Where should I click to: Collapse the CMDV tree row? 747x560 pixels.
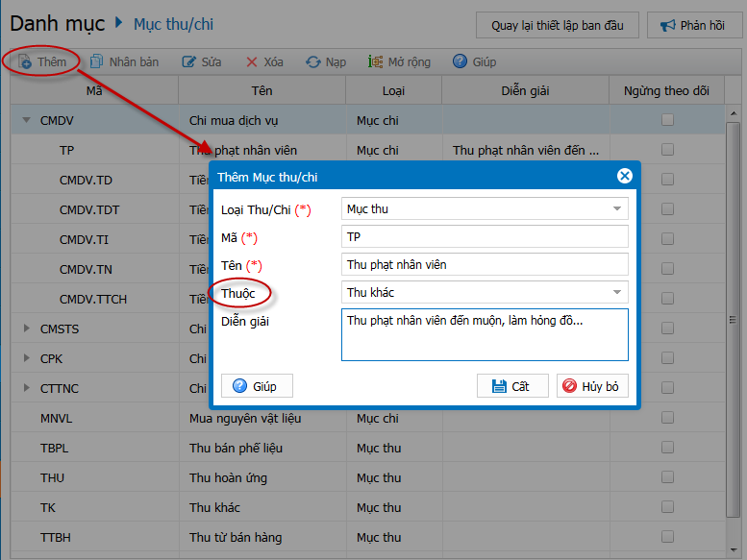(27, 120)
